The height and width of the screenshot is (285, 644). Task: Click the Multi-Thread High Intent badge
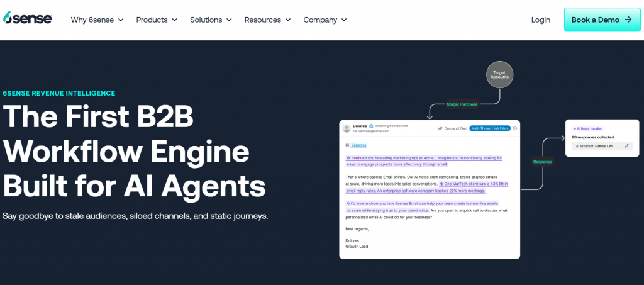[490, 128]
